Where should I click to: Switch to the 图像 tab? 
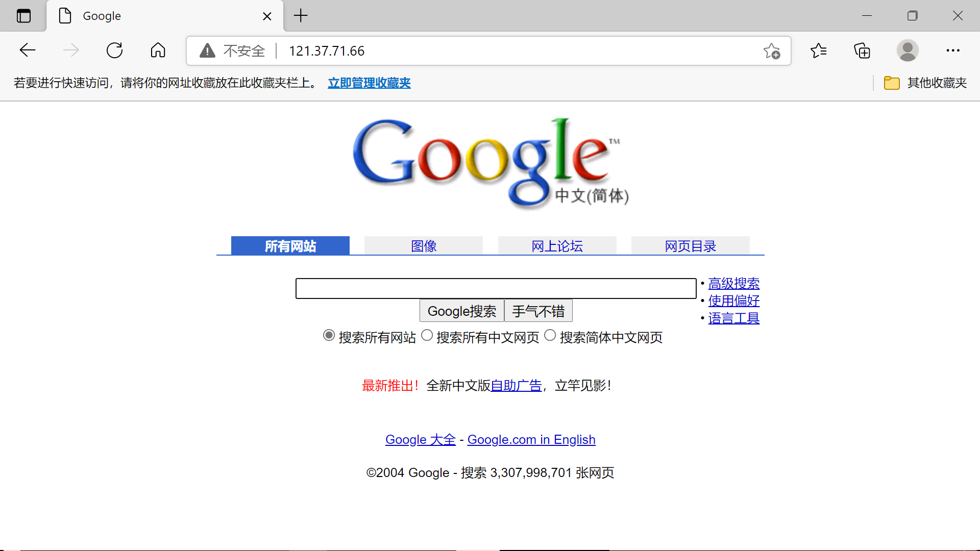click(423, 246)
